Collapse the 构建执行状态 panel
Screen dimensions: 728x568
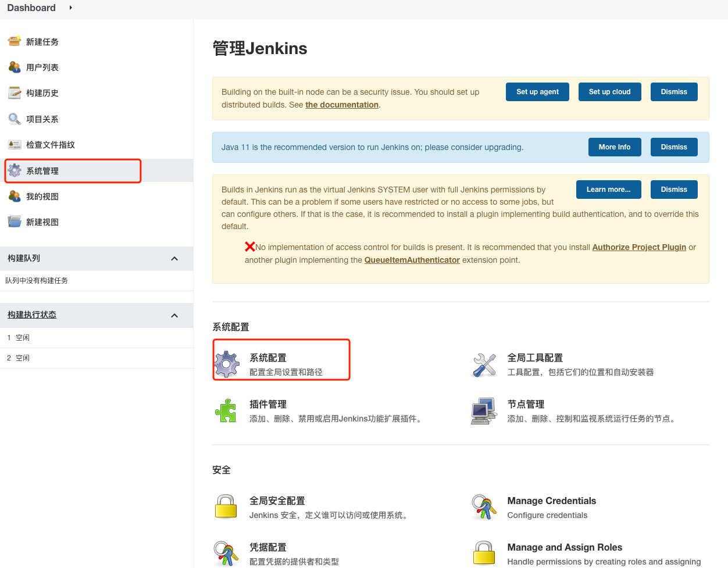[174, 316]
